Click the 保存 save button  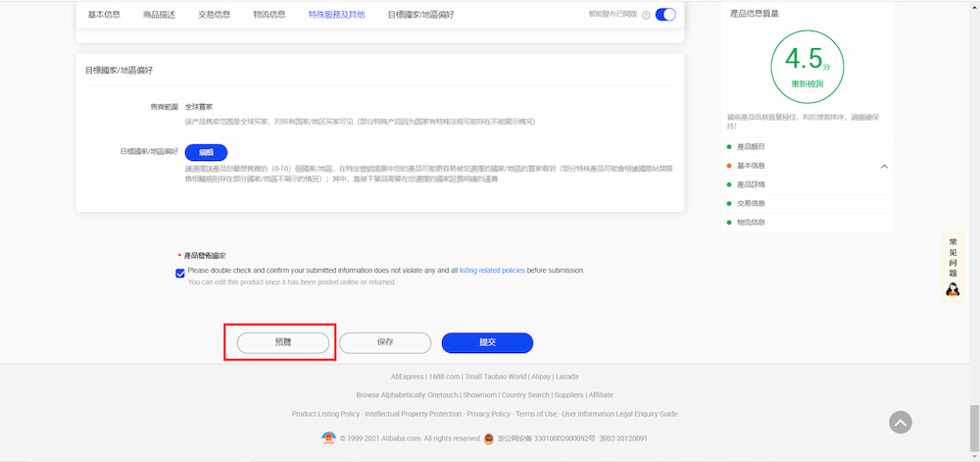(385, 342)
